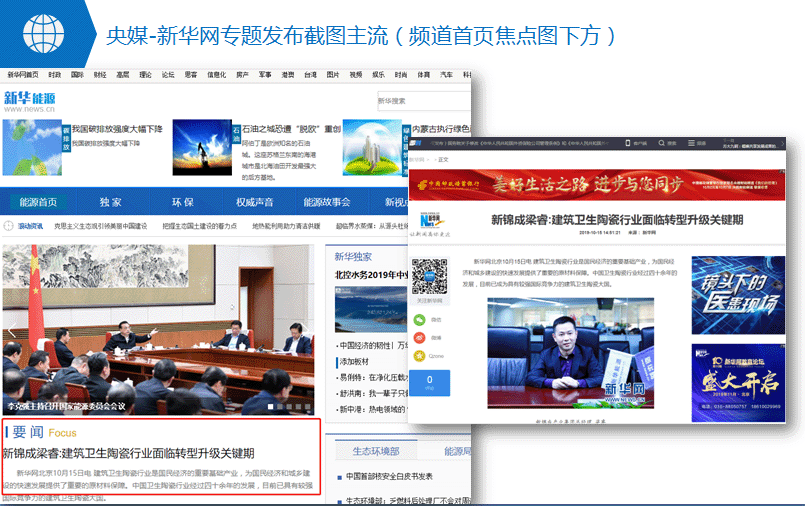Click the Xinhua News logo beside the article title
The image size is (805, 506).
pyautogui.click(x=430, y=221)
